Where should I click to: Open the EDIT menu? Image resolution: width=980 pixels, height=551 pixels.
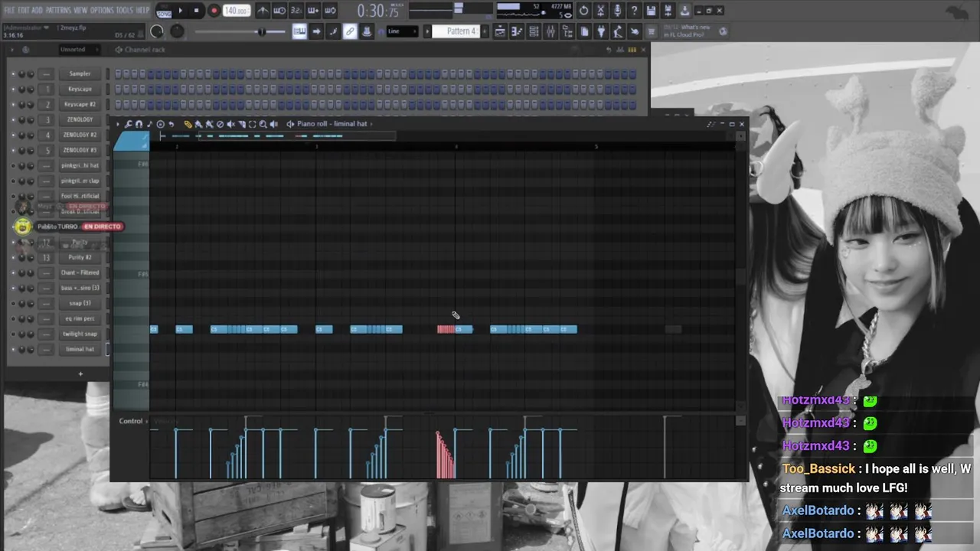click(x=24, y=10)
